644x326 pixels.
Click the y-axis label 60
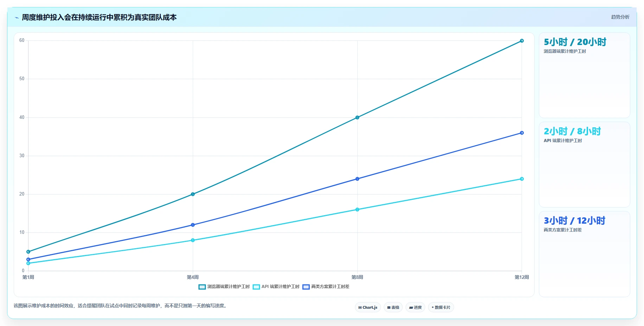[x=22, y=40]
